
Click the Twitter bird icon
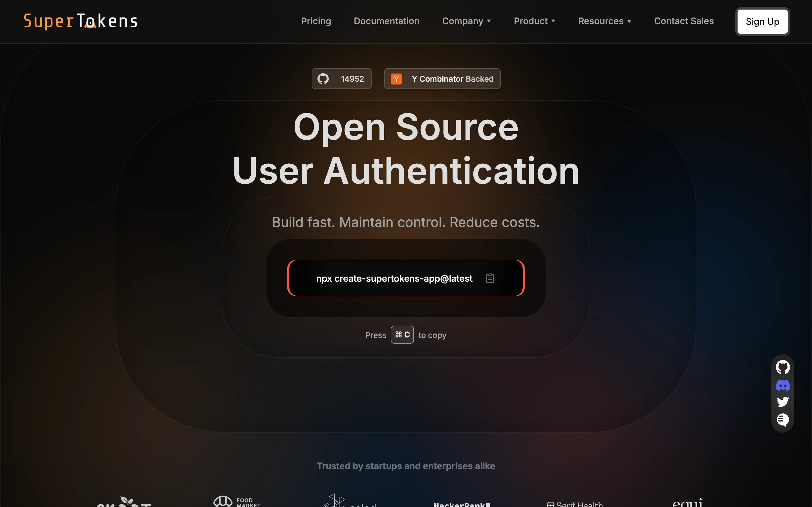pos(782,402)
